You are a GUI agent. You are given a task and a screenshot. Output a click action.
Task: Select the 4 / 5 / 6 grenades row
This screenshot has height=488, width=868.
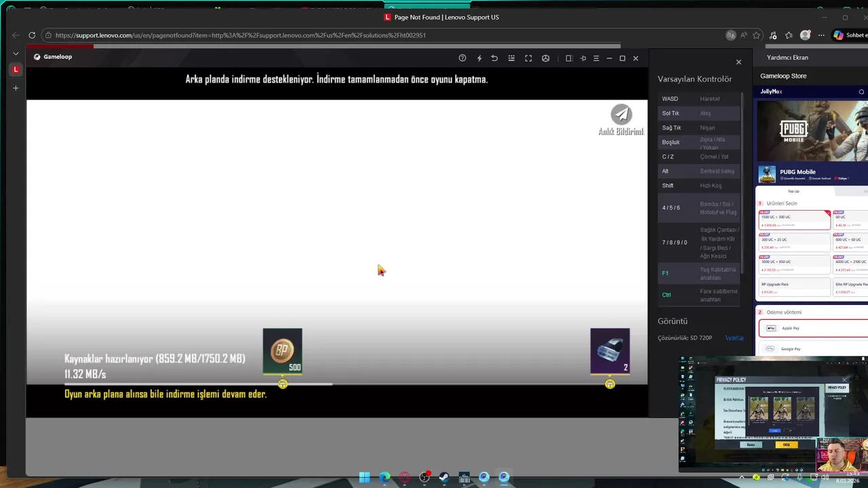tap(698, 208)
